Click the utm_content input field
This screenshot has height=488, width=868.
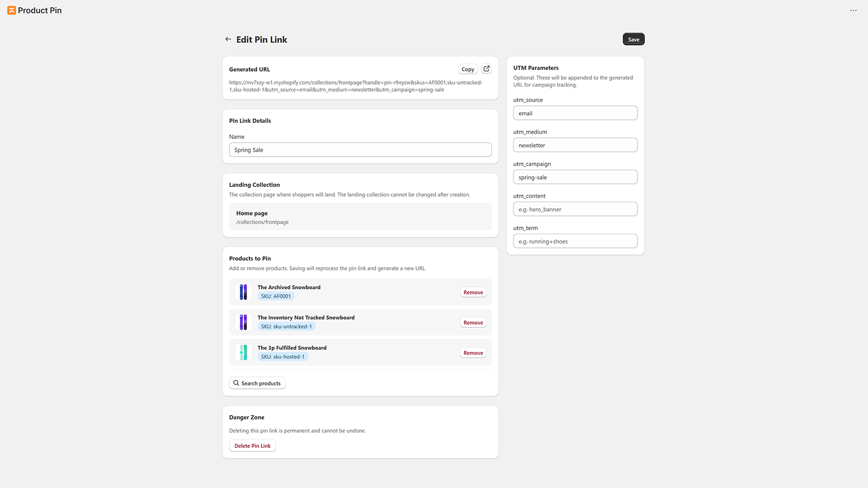575,209
